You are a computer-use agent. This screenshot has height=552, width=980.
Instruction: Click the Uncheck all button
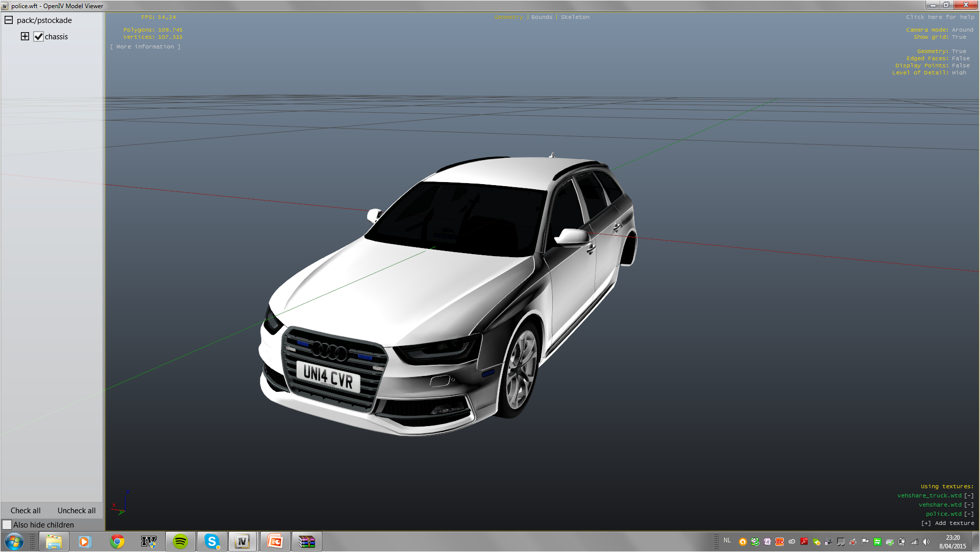(x=76, y=510)
